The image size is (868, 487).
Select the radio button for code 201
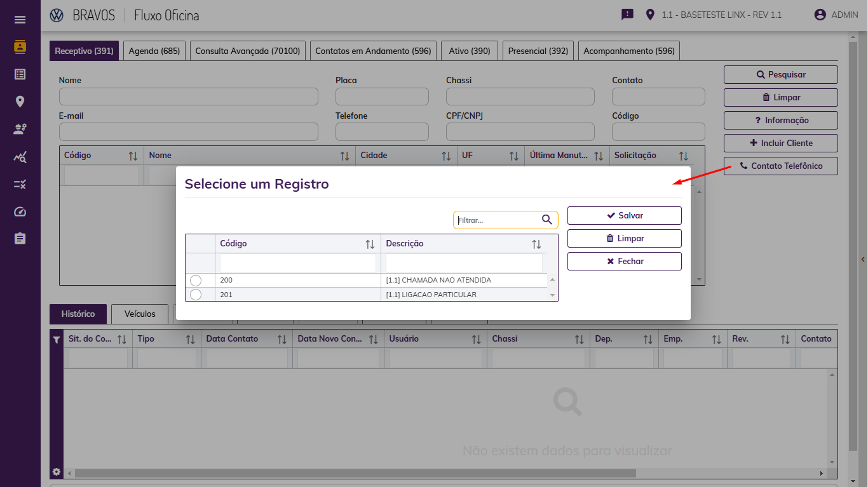(196, 295)
